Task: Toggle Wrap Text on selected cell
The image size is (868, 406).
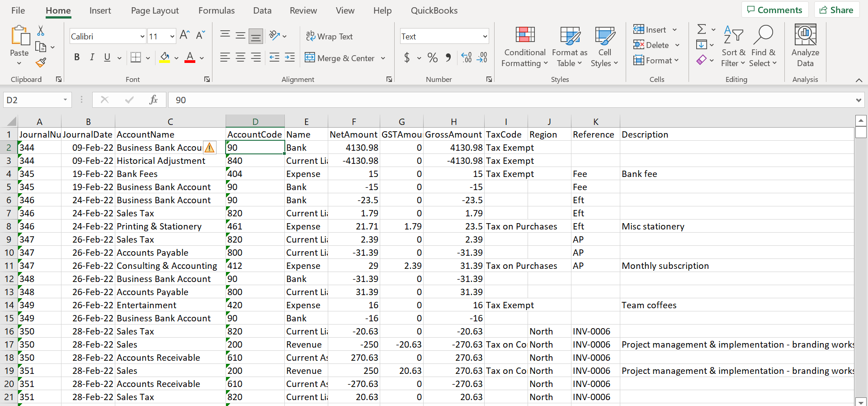Action: pos(329,36)
